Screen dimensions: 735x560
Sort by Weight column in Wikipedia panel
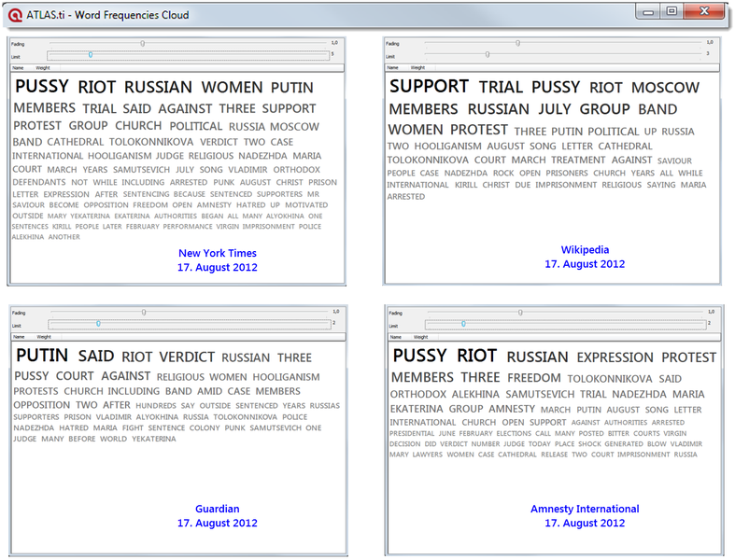pos(417,67)
